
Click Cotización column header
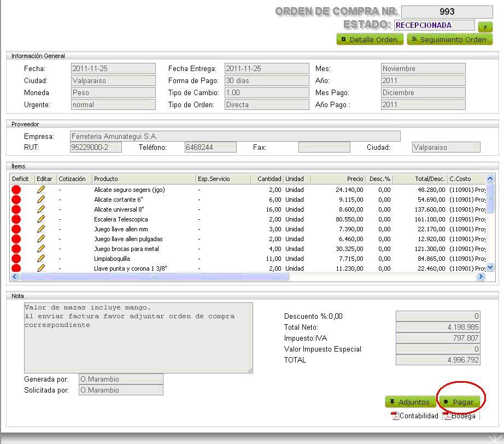[x=72, y=179]
